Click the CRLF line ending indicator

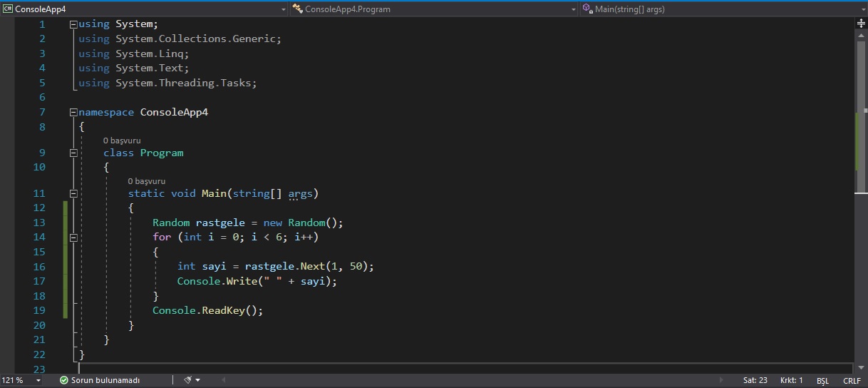(852, 380)
